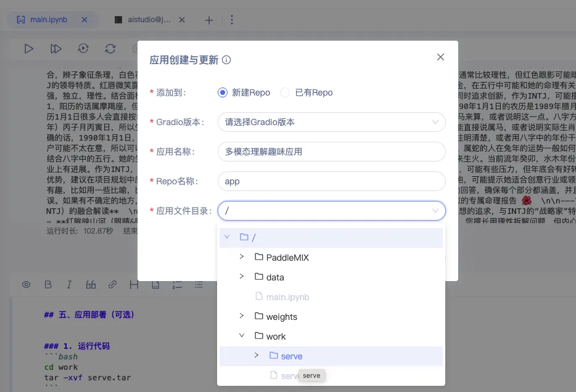Collapse the root / folder chevron

point(227,237)
